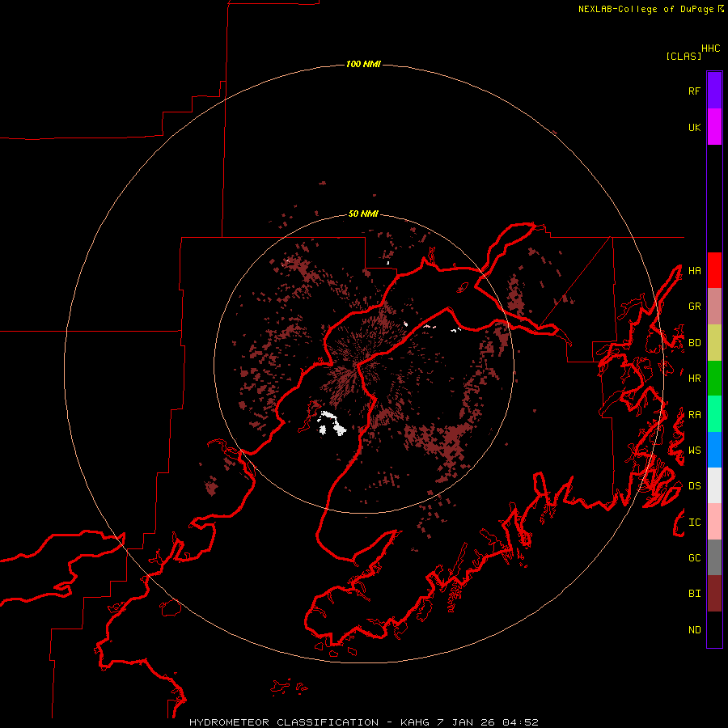Click the HR legend label
The width and height of the screenshot is (728, 728).
click(x=694, y=379)
